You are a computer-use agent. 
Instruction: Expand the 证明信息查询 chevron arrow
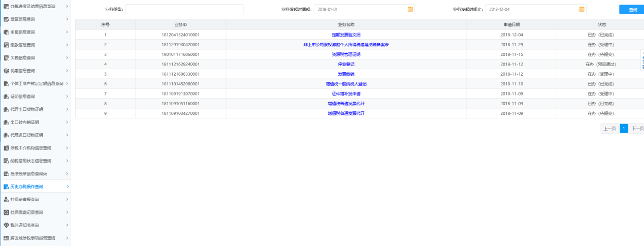pos(67,97)
